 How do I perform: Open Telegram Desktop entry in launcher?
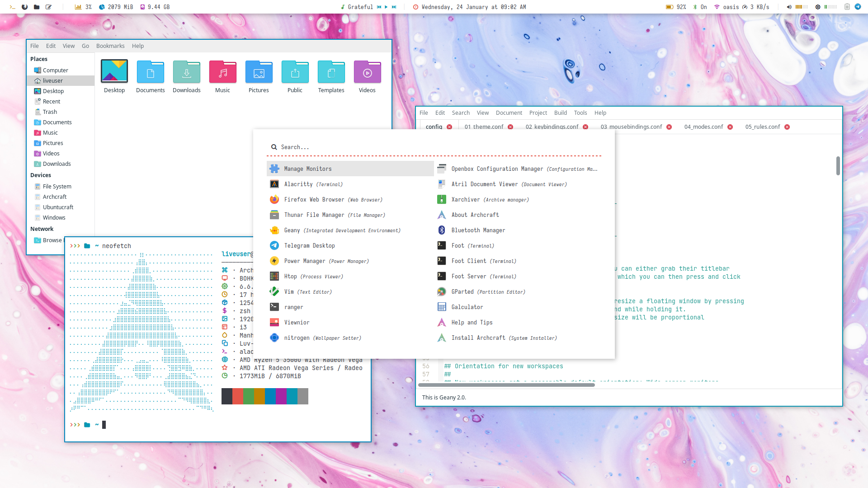click(309, 245)
